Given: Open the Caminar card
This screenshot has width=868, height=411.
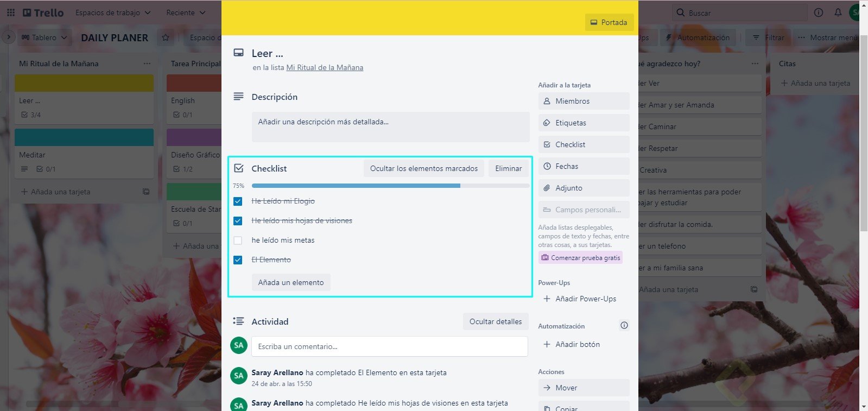Looking at the screenshot, I should coord(700,127).
